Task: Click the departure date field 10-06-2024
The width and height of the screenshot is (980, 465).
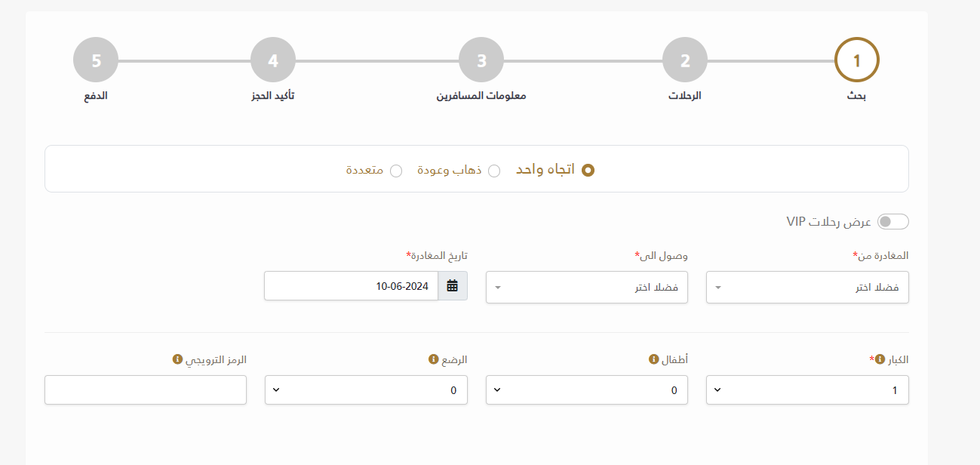Action: 352,286
